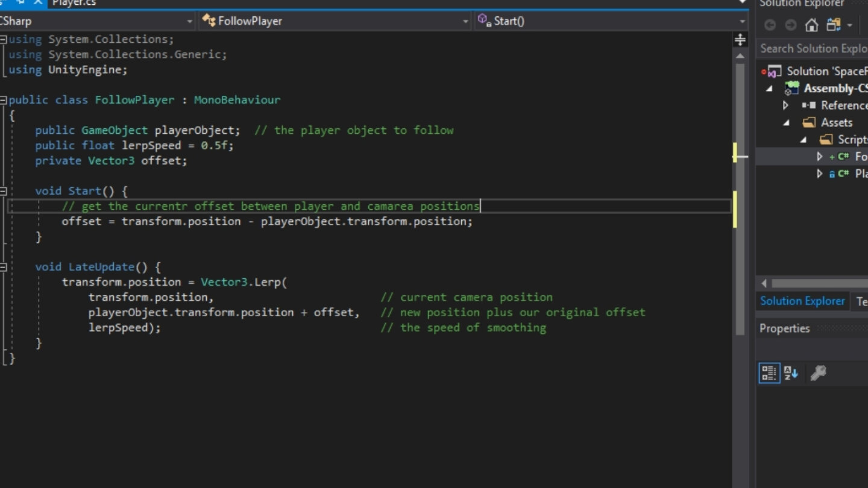
Task: Expand the Fo... C# file with plus badge
Action: coord(819,157)
